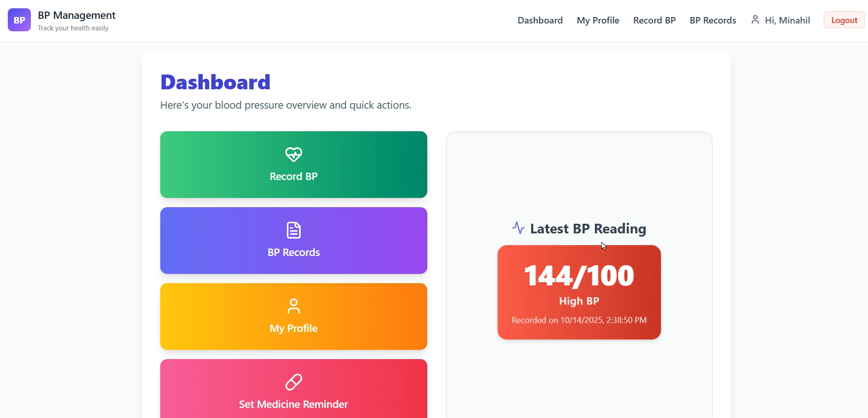Click the person icon on My Profile card
This screenshot has width=868, height=418.
[x=293, y=306]
